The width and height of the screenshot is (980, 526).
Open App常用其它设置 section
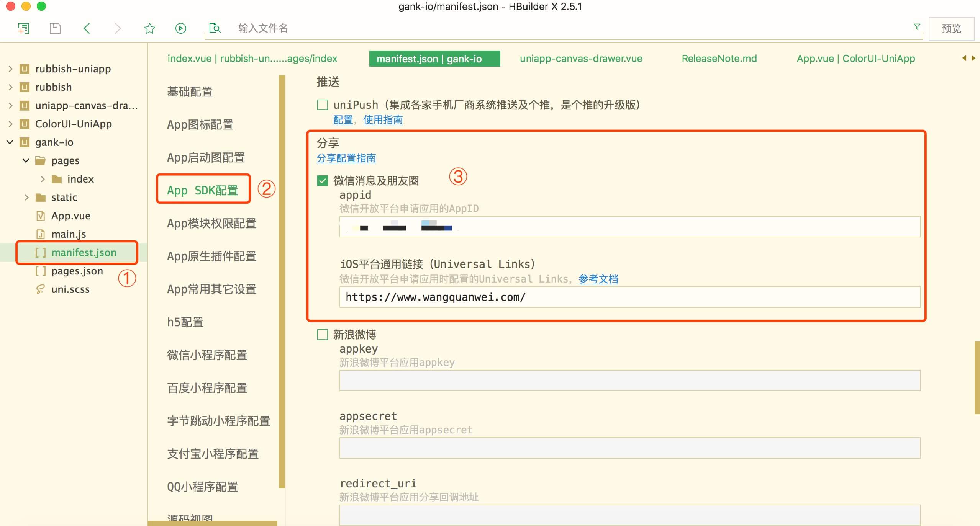[x=211, y=289]
